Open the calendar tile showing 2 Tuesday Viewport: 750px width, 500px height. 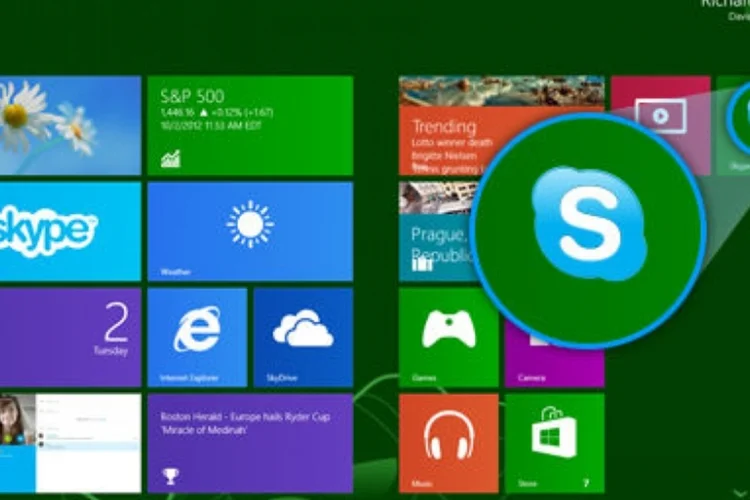pos(70,337)
